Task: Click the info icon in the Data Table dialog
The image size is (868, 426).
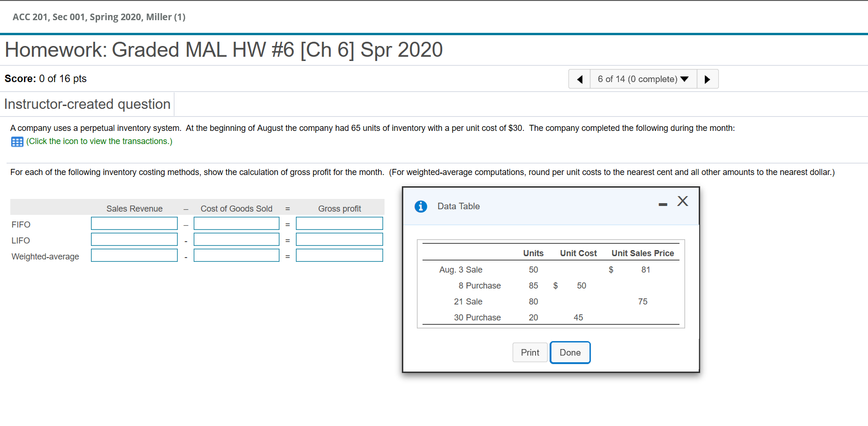Action: tap(421, 206)
